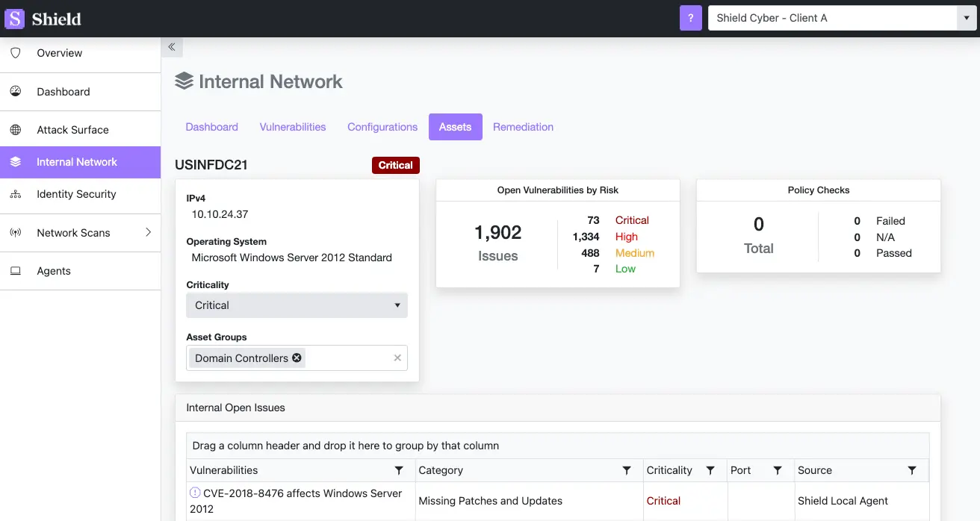Screen dimensions: 980x521
Task: Expand the Network Scans sidebar entry
Action: (x=149, y=233)
